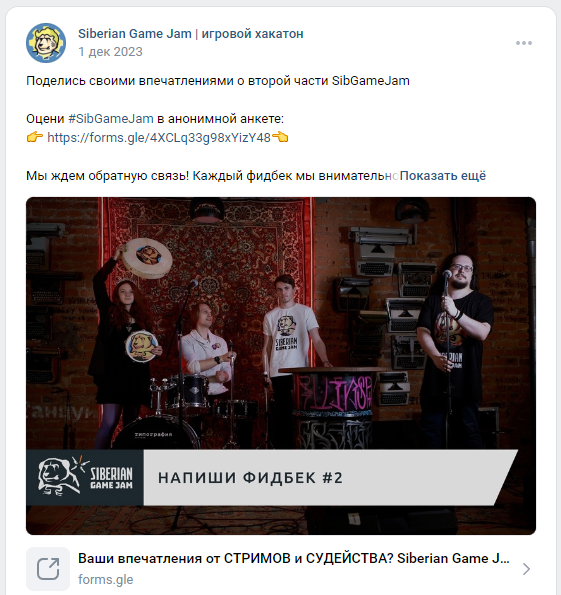Open the post date 1 дек 2023
561x595 pixels.
coord(110,52)
